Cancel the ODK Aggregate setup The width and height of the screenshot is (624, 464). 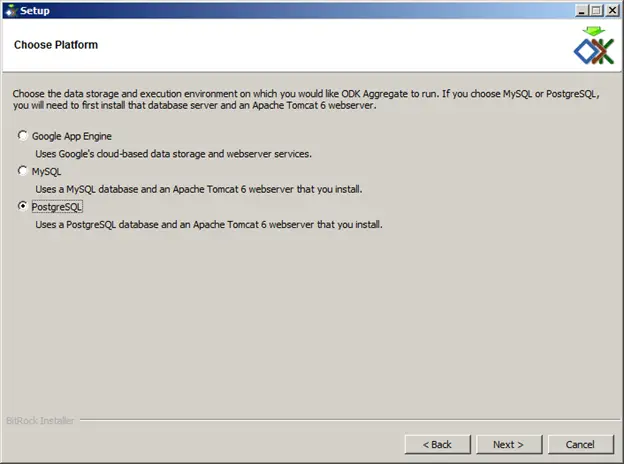click(580, 445)
